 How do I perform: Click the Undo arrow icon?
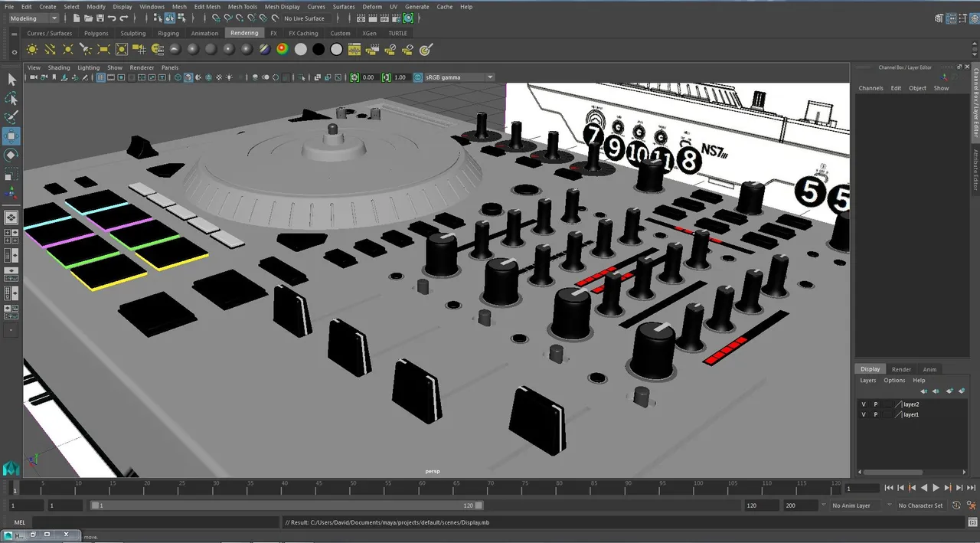click(x=112, y=18)
